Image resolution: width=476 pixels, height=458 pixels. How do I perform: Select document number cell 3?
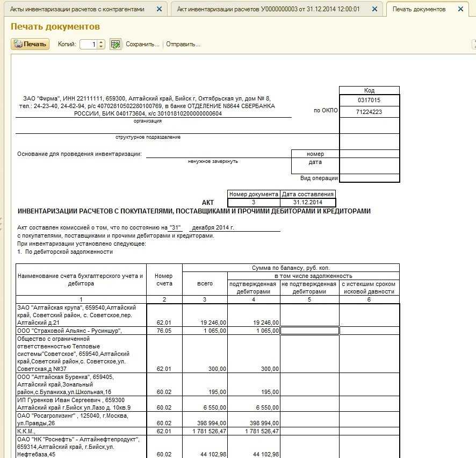254,202
